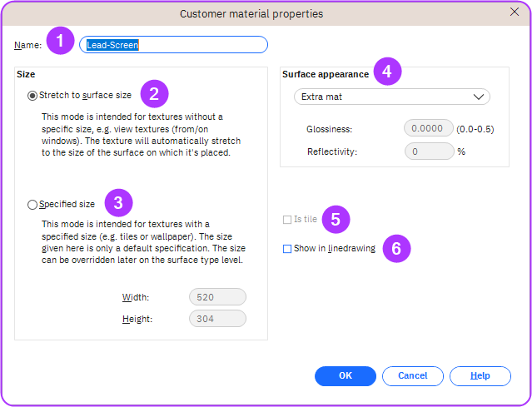Open the Extra mat surface appearance dropdown
This screenshot has height=407, width=532.
pos(391,97)
